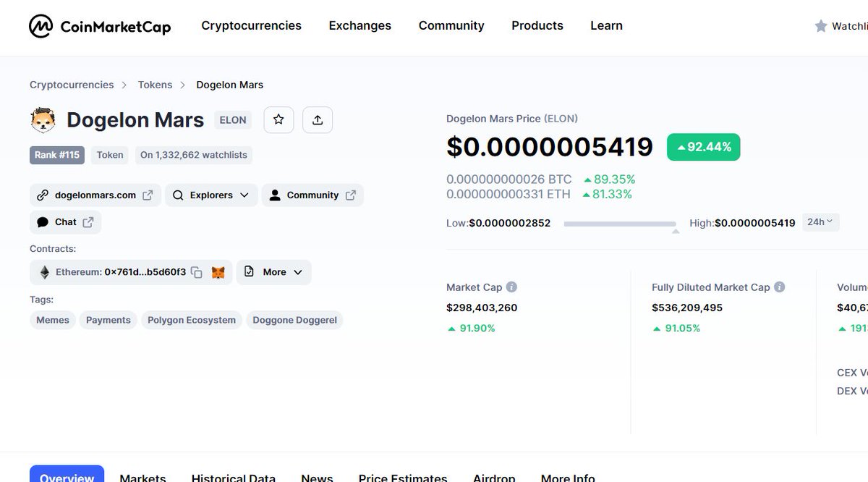868x482 pixels.
Task: Select the Overview tab
Action: (67, 474)
